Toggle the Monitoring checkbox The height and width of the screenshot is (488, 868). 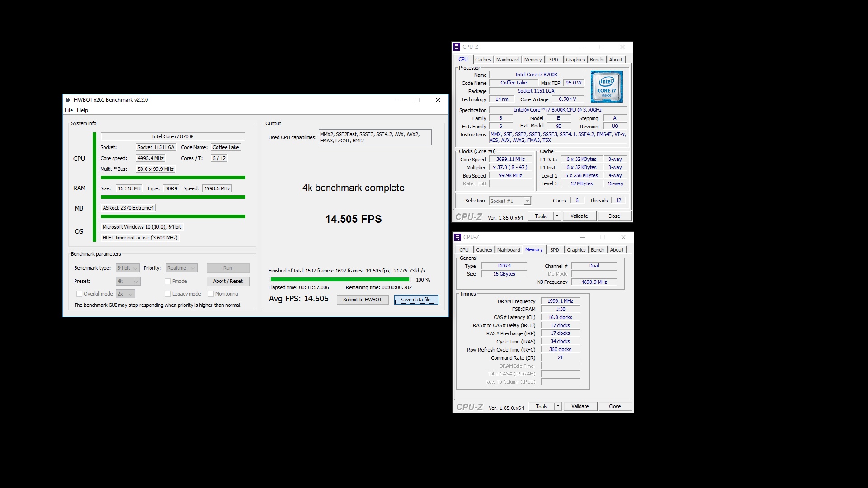211,294
